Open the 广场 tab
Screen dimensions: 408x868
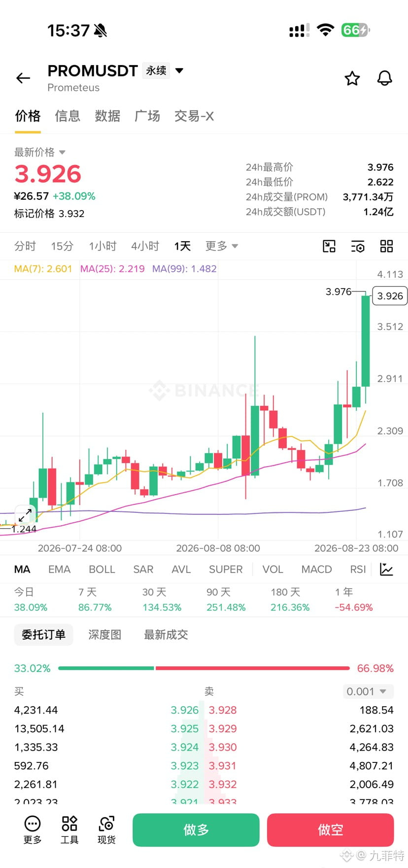pyautogui.click(x=147, y=116)
